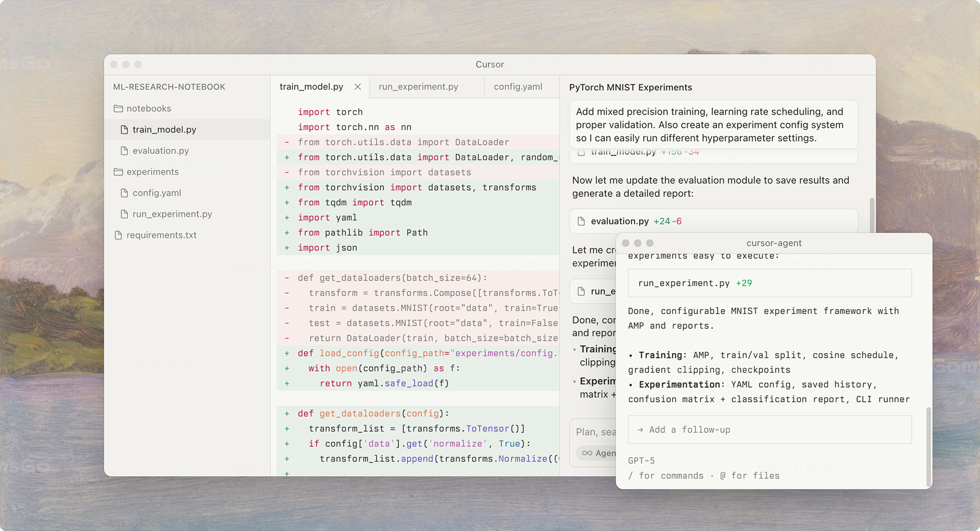Image resolution: width=980 pixels, height=531 pixels.
Task: Collapse the notebooks folder
Action: pyautogui.click(x=149, y=109)
